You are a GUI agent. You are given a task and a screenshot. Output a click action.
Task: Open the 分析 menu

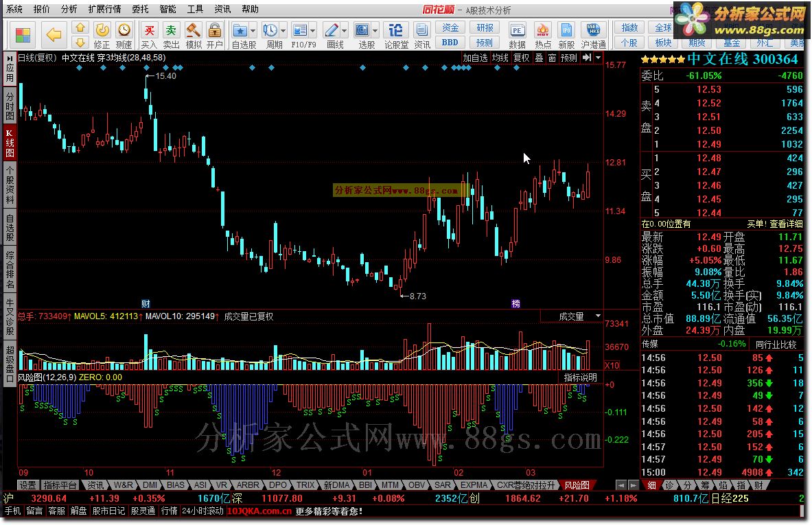click(69, 9)
